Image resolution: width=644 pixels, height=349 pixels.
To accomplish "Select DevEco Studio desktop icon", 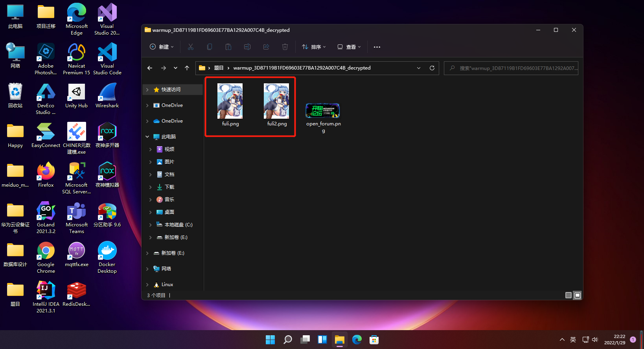I will click(46, 99).
